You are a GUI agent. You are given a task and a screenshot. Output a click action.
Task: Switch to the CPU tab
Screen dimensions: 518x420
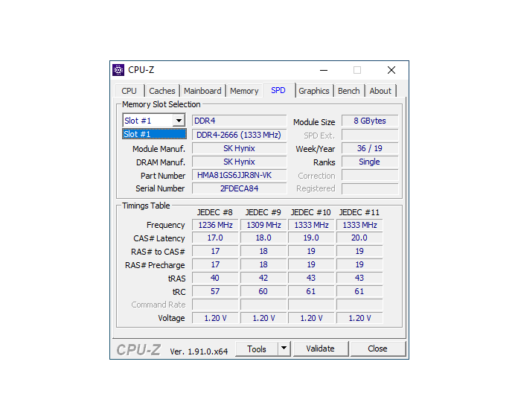(129, 91)
